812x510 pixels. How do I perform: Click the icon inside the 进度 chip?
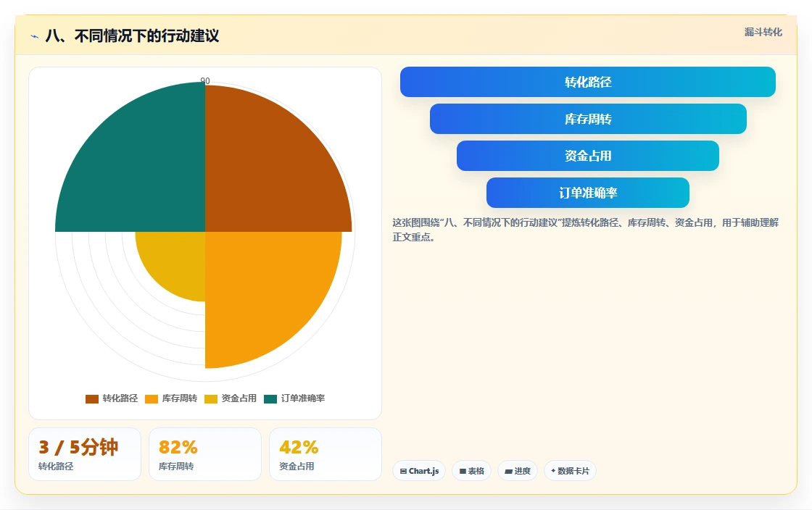(508, 471)
